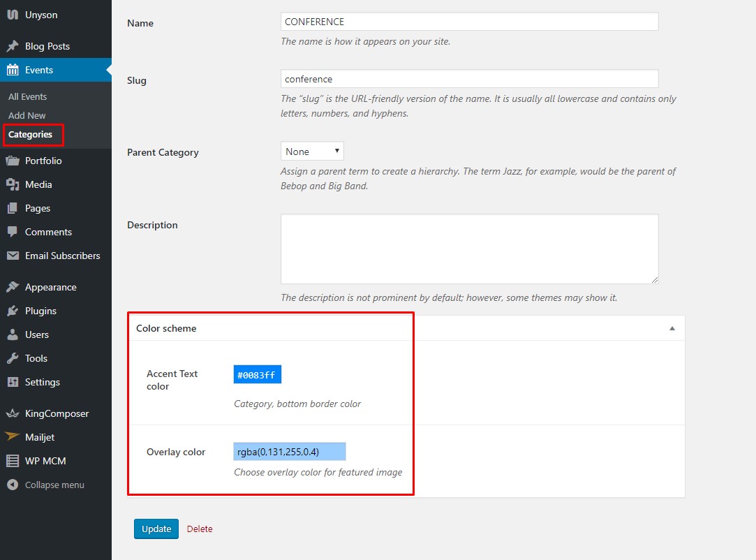Click the Unyson logo icon in sidebar
756x560 pixels.
[x=12, y=15]
